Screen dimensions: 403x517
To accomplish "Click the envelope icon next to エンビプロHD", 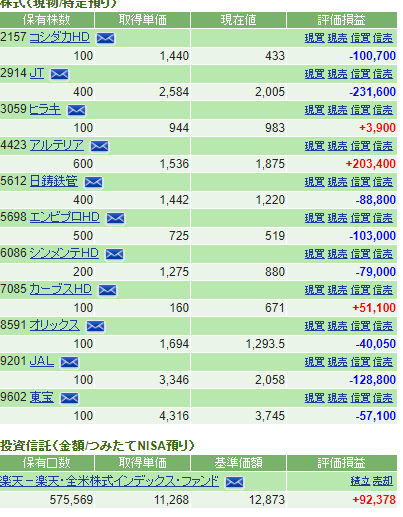I will point(115,218).
